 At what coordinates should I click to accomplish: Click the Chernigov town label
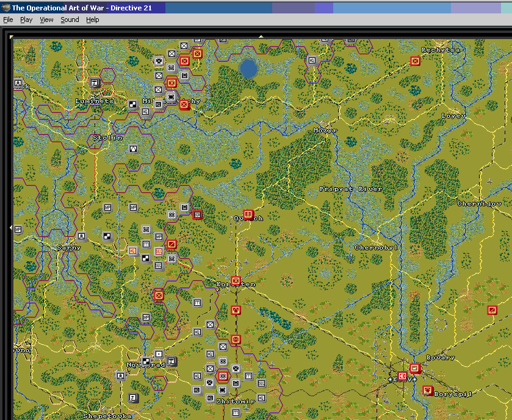(x=479, y=203)
